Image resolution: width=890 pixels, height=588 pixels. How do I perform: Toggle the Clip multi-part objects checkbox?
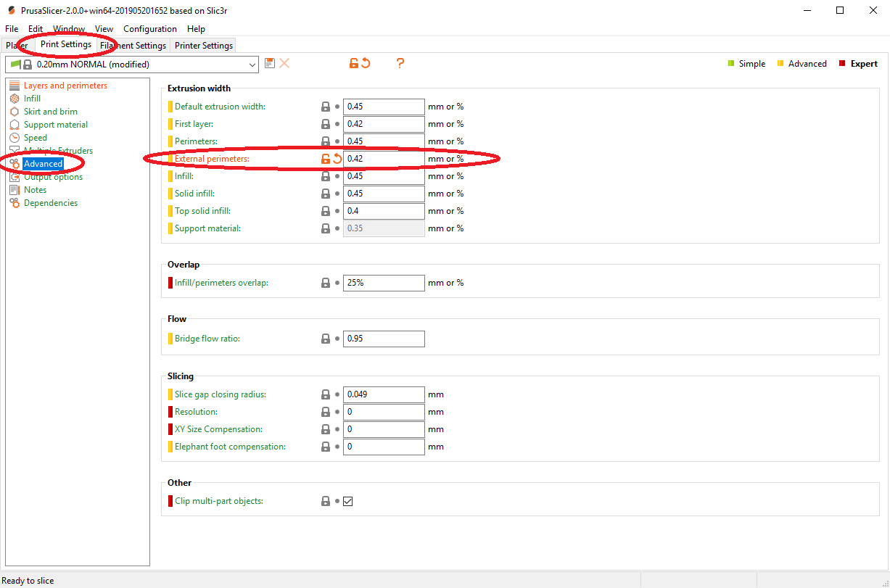(348, 501)
